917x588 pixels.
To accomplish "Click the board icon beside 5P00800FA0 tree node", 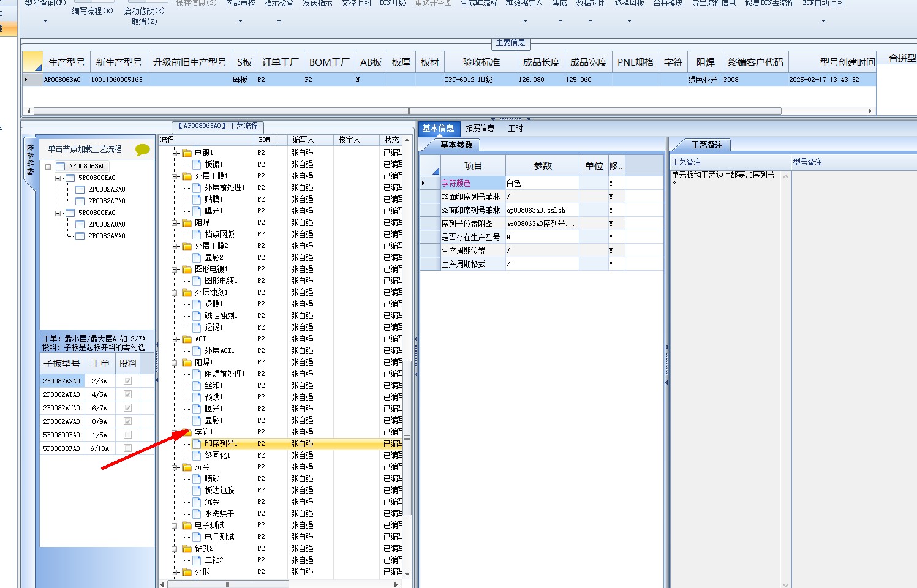I will click(70, 213).
